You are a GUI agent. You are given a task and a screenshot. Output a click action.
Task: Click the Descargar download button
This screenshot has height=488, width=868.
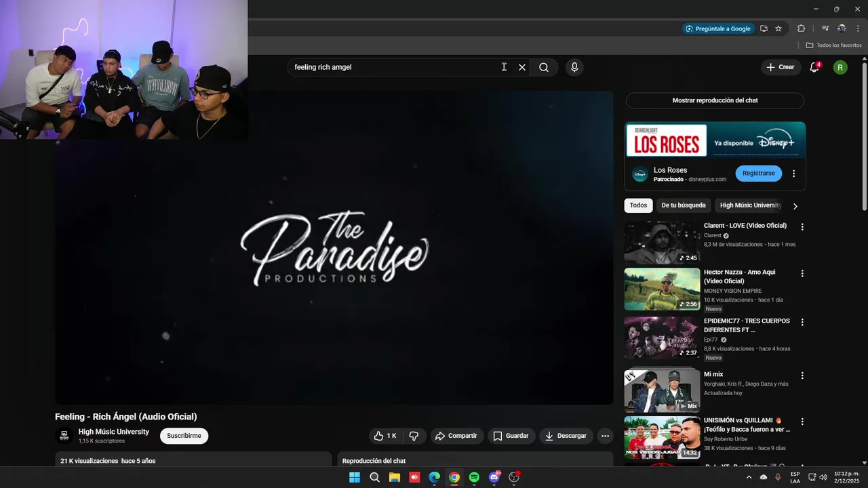click(x=566, y=436)
